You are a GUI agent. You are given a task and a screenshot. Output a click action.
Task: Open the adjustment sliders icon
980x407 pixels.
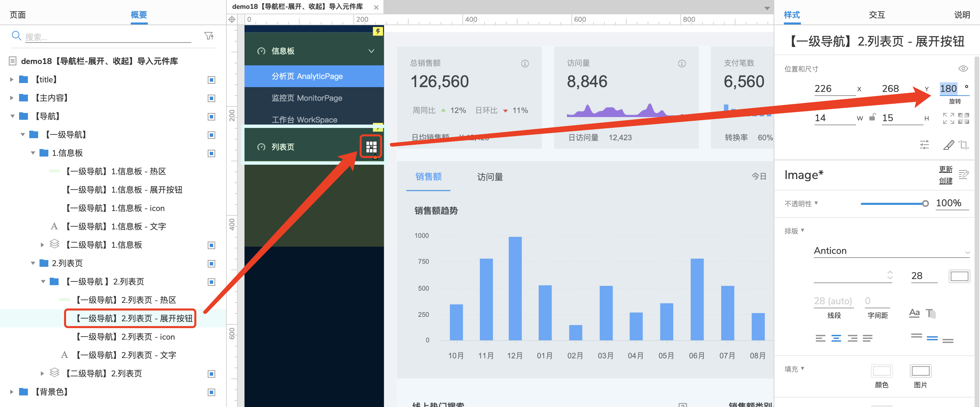click(924, 145)
